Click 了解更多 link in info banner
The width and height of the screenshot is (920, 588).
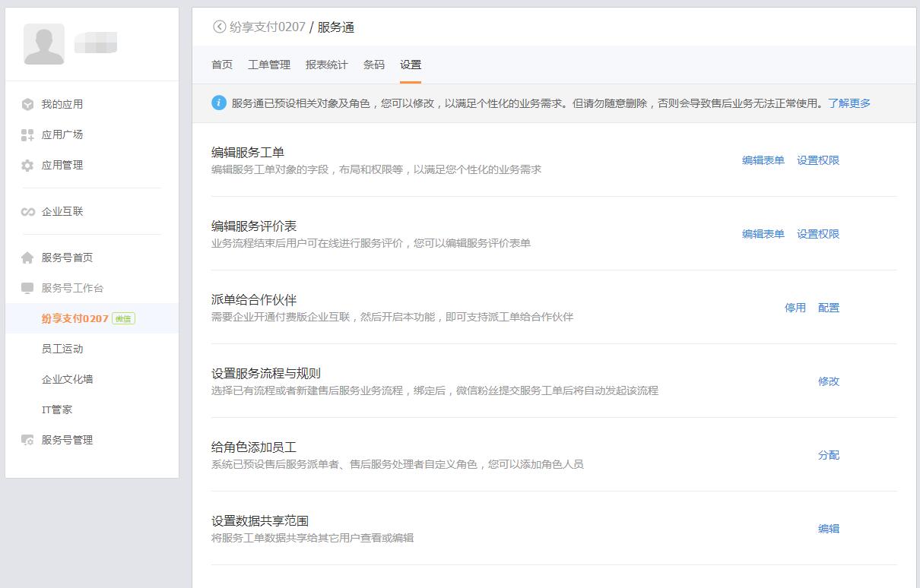(849, 103)
